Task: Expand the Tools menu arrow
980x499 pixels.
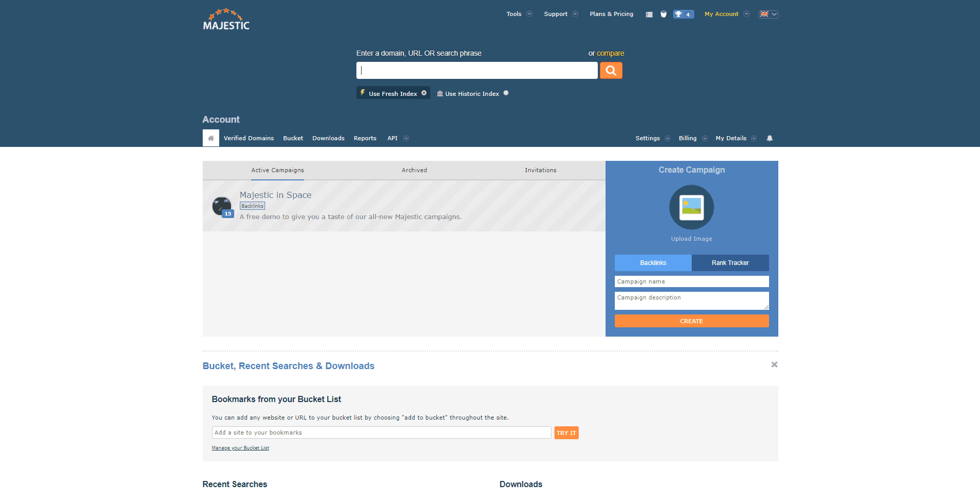Action: tap(529, 14)
